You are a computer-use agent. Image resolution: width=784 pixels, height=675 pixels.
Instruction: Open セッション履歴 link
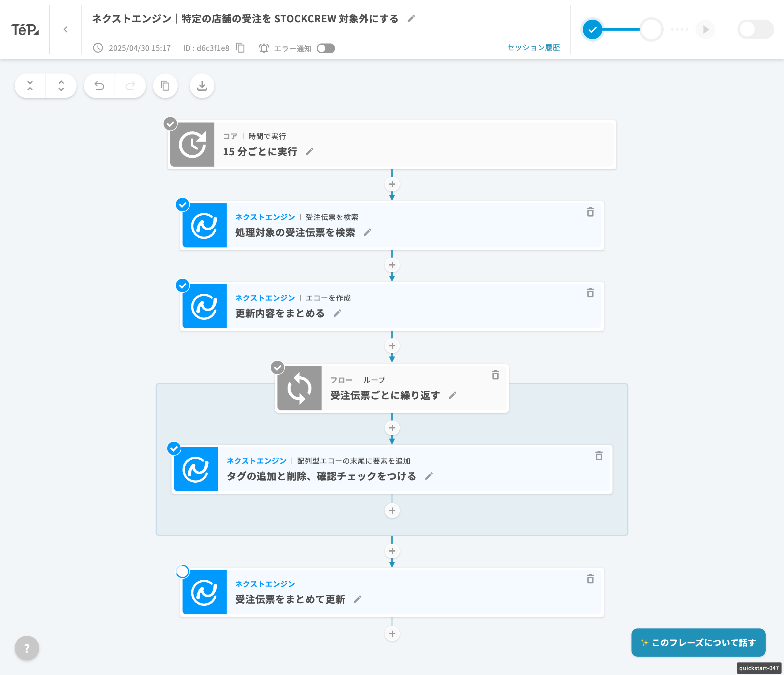pyautogui.click(x=533, y=48)
